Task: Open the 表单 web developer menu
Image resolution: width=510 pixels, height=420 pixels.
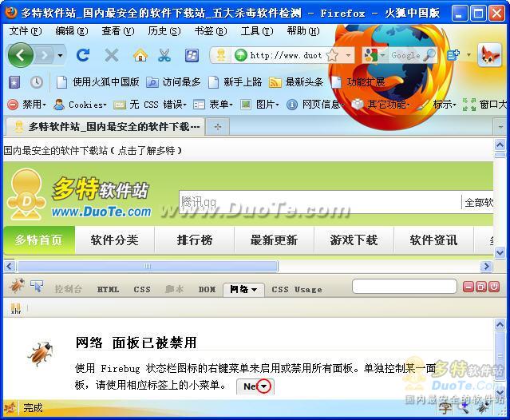Action: (x=213, y=105)
